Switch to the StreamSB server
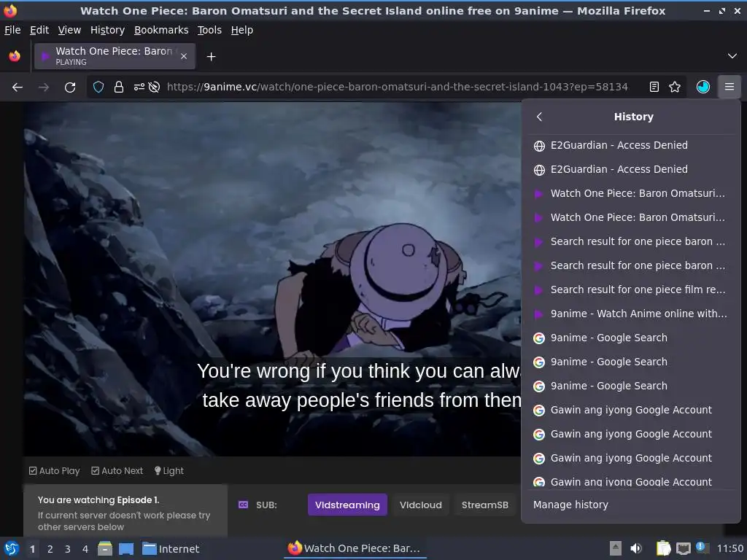The width and height of the screenshot is (747, 560). (x=485, y=505)
